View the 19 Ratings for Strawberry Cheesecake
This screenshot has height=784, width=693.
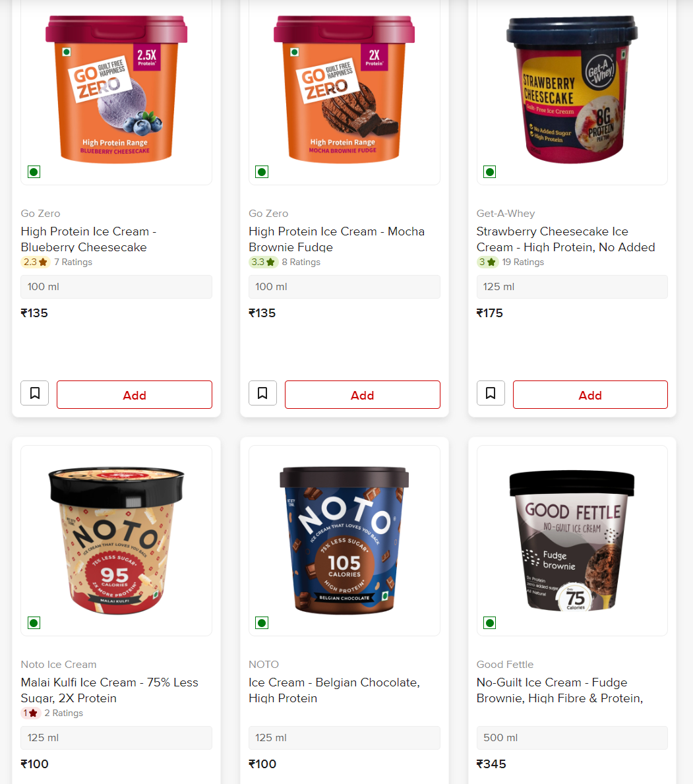(x=523, y=262)
